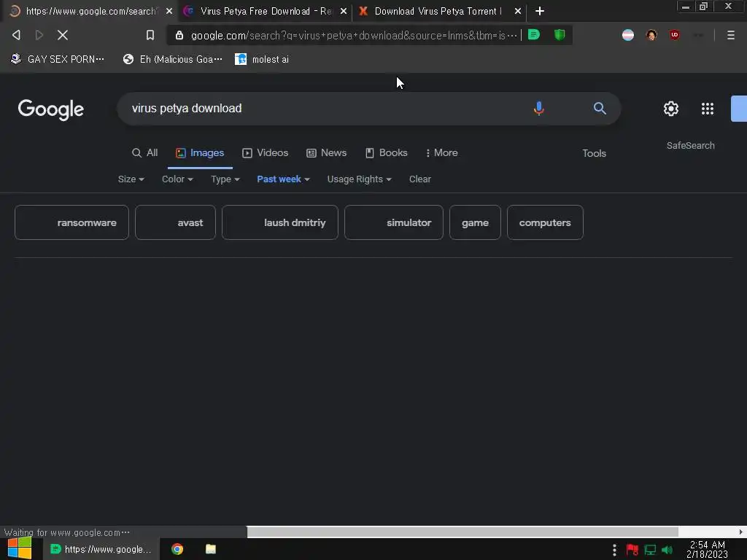
Task: Open the Windows Start button
Action: pos(20,548)
